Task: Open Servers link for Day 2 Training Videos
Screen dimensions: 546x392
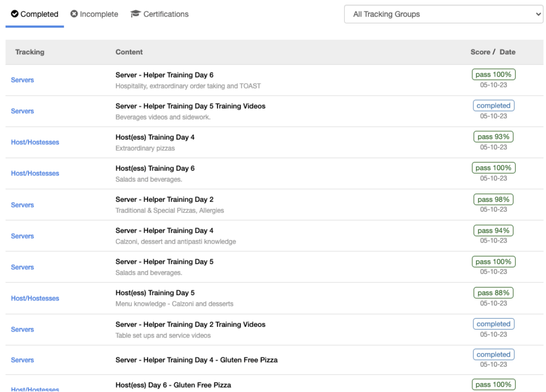Action: 22,329
